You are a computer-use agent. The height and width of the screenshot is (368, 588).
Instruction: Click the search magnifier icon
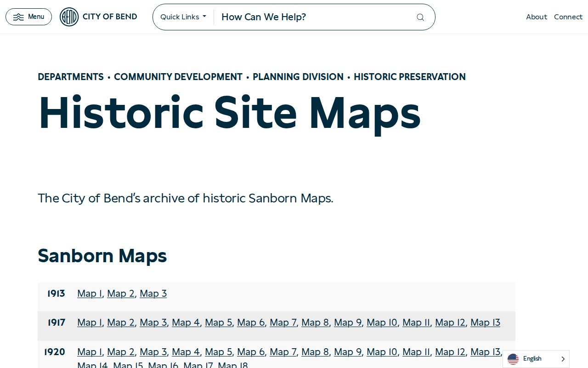coord(420,17)
